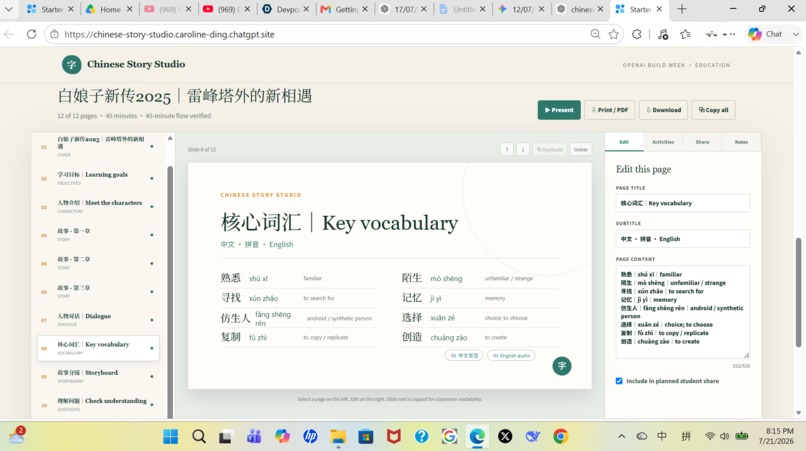Open the Microsoft Store taskbar icon
The height and width of the screenshot is (451, 806).
click(x=366, y=437)
